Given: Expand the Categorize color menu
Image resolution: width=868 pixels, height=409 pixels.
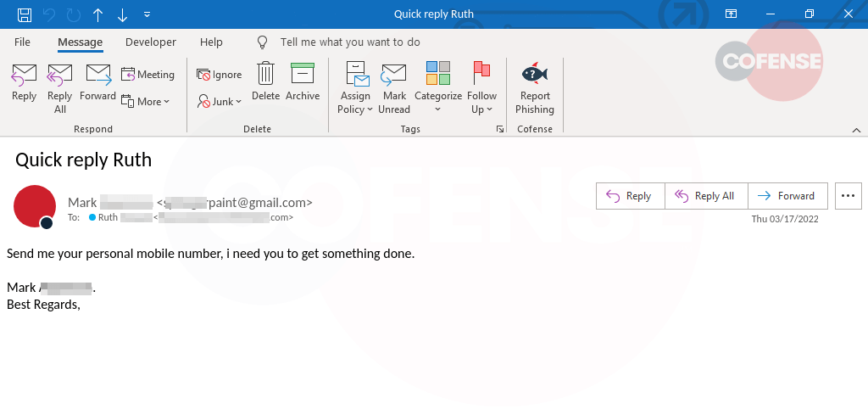Looking at the screenshot, I should [437, 88].
